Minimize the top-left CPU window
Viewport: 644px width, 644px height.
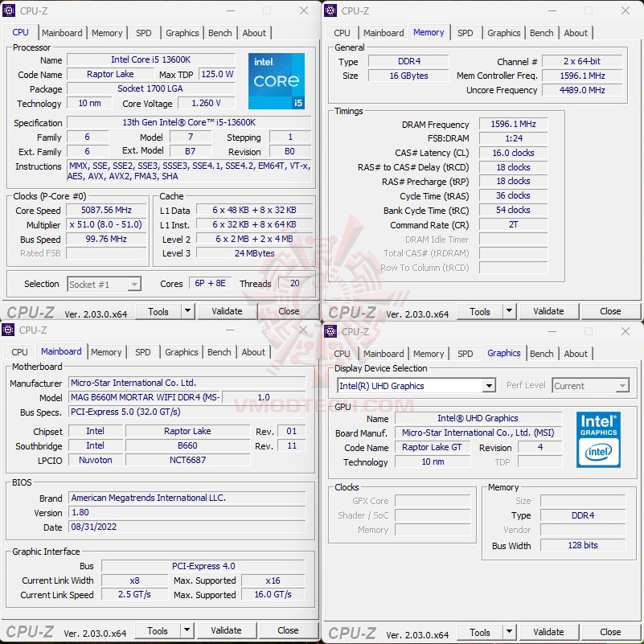pos(231,10)
